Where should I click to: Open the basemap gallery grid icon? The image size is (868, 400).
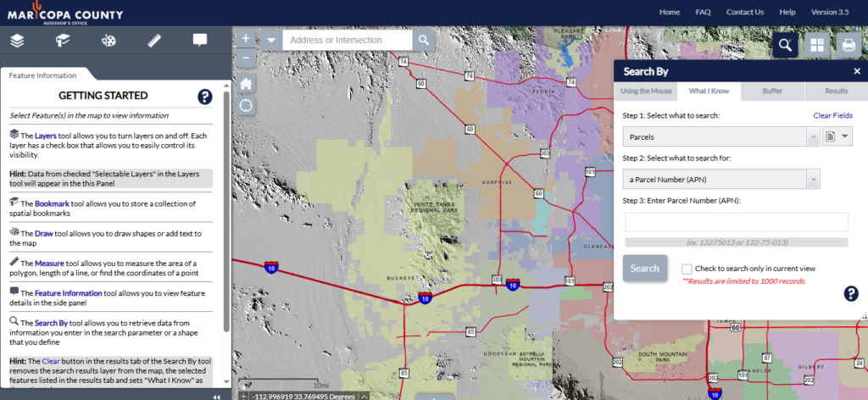(x=816, y=46)
